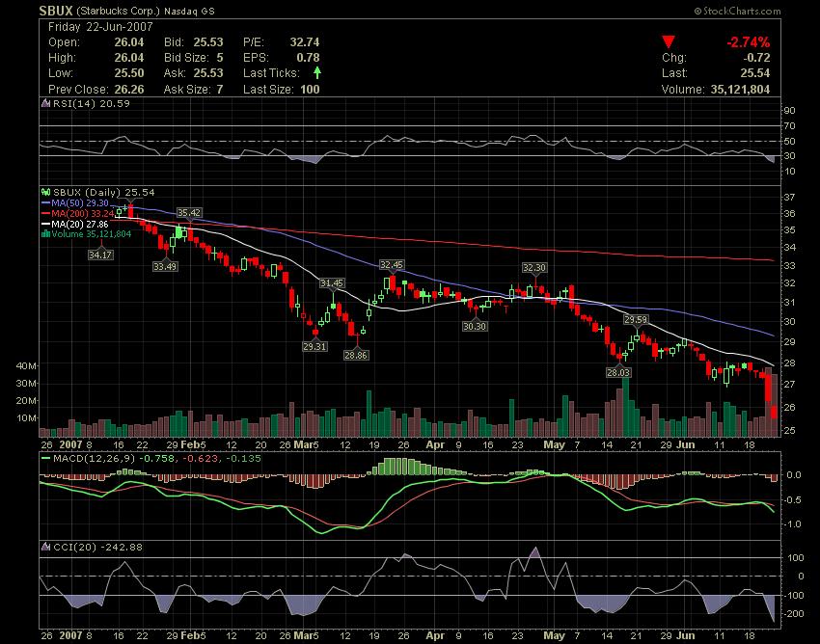Image resolution: width=820 pixels, height=644 pixels.
Task: Click the P/E ratio 32.74
Action: pyautogui.click(x=305, y=42)
